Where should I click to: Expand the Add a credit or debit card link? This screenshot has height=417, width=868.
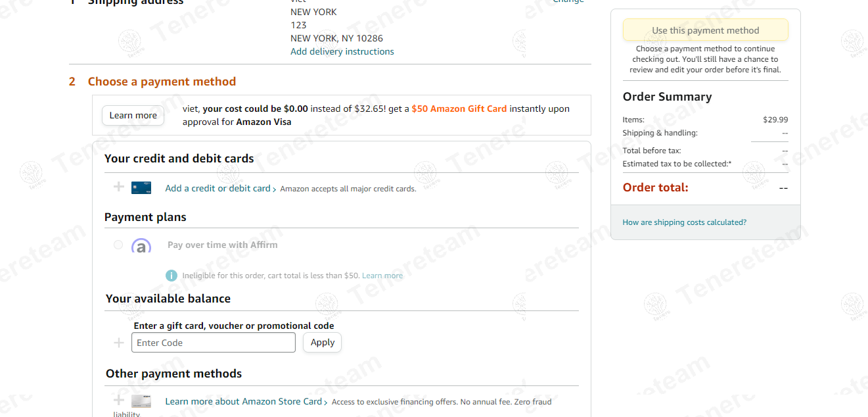(221, 188)
